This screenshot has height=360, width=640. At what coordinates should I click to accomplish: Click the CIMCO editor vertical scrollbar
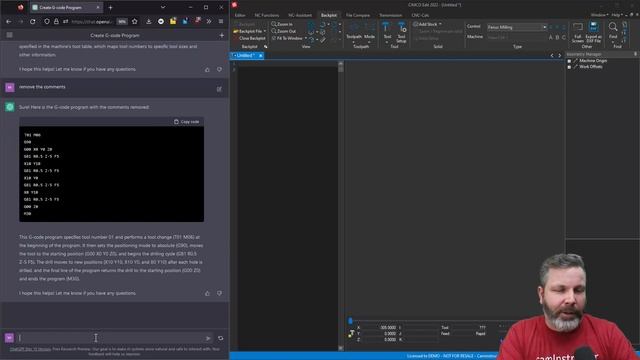341,205
